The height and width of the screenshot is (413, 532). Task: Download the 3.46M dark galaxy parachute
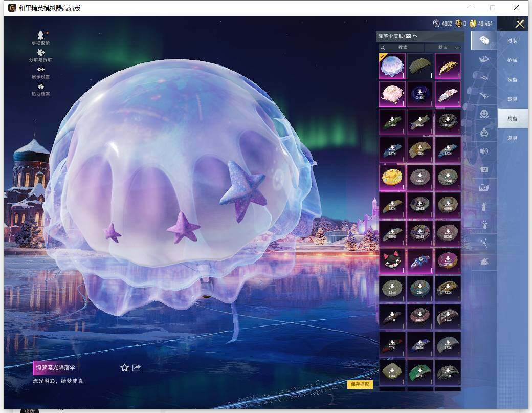pyautogui.click(x=420, y=94)
